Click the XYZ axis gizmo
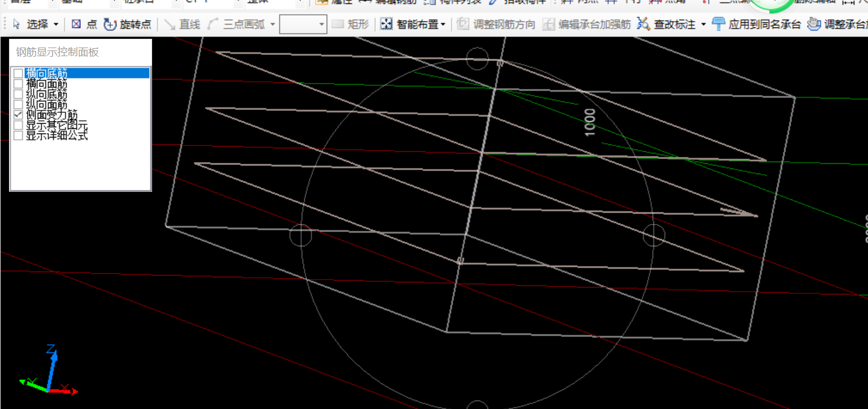 coord(48,370)
